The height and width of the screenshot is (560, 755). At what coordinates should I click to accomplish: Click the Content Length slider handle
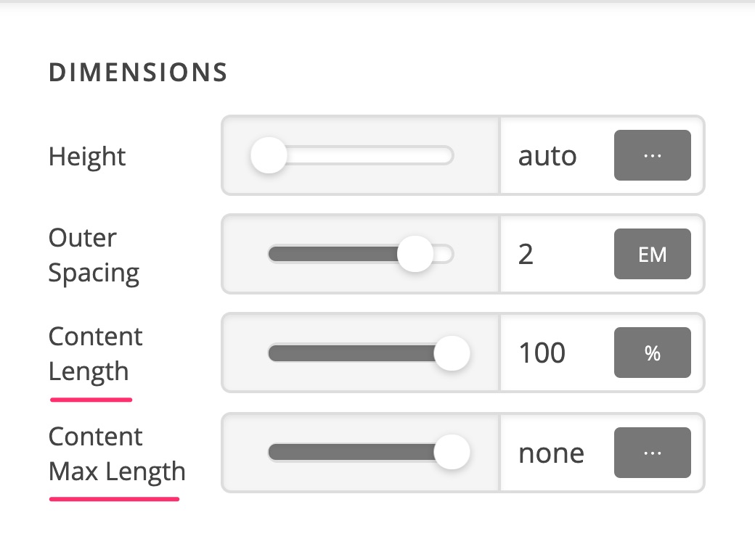[x=452, y=353]
